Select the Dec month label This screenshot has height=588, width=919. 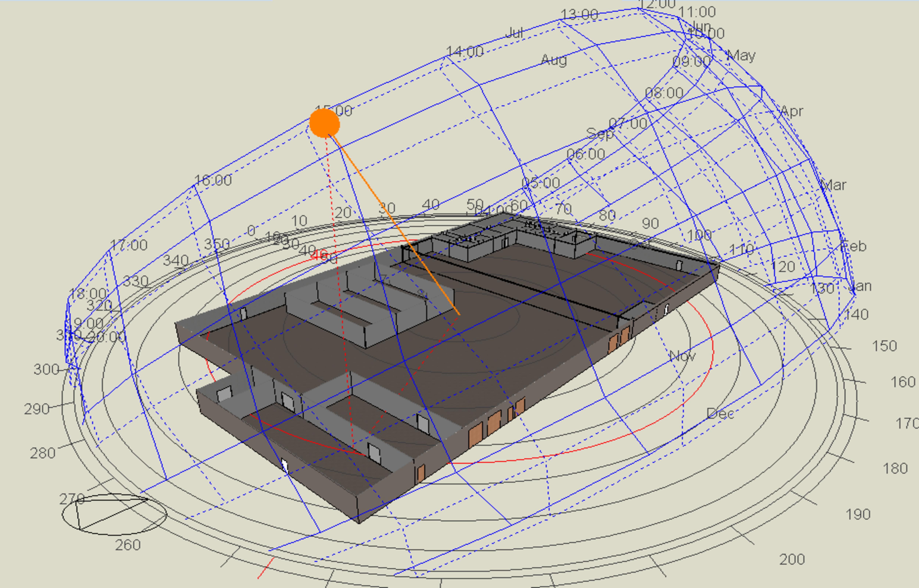click(x=720, y=413)
